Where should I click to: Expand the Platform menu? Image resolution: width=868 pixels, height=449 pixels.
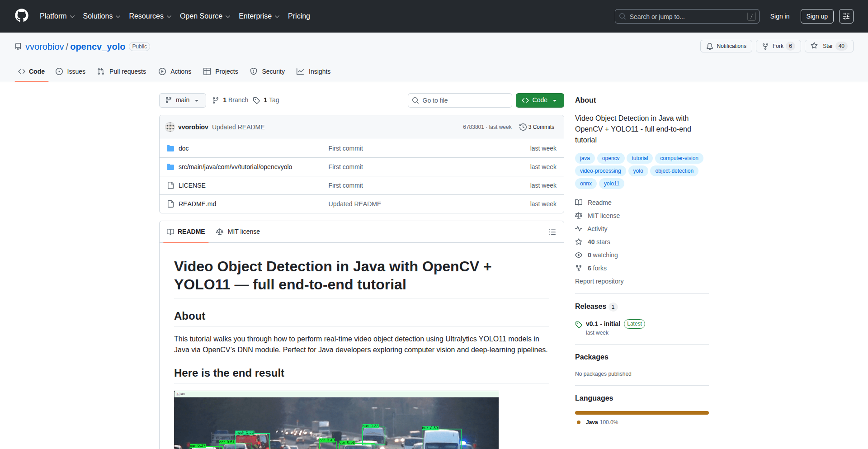click(x=57, y=16)
